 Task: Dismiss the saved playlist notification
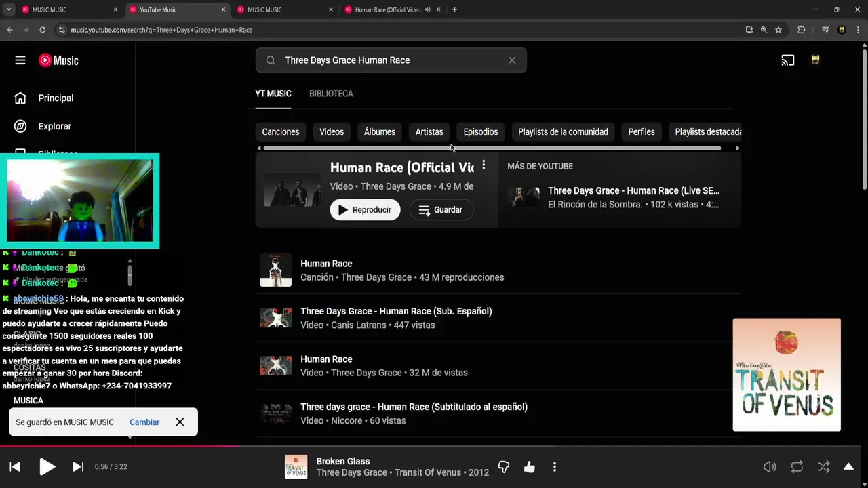pos(180,422)
